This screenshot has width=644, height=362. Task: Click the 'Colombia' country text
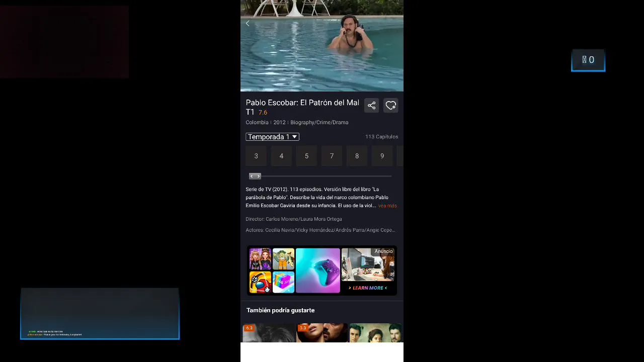pyautogui.click(x=257, y=122)
